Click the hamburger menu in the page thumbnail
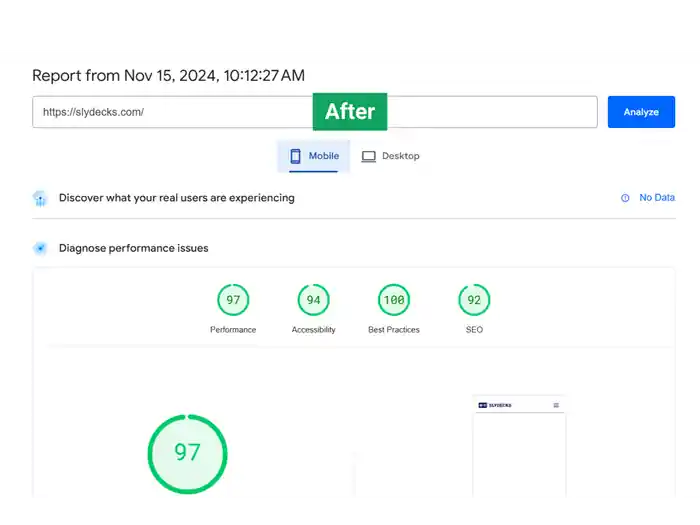Image resolution: width=700 pixels, height=525 pixels. 556,405
